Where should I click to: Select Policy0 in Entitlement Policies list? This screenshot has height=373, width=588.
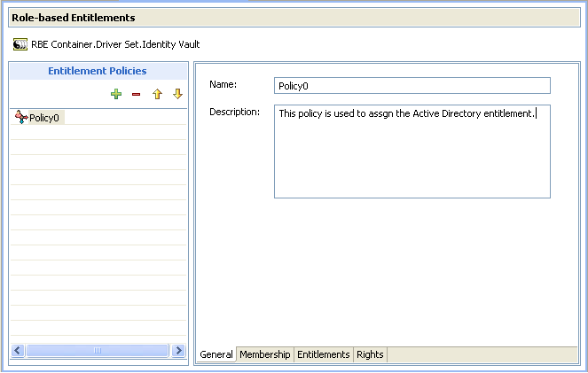[x=44, y=118]
